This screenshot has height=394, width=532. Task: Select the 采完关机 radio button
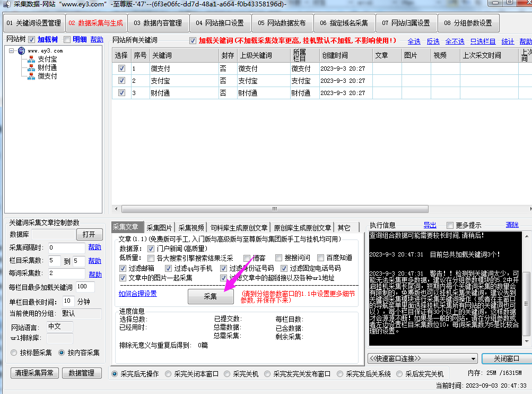pos(227,374)
